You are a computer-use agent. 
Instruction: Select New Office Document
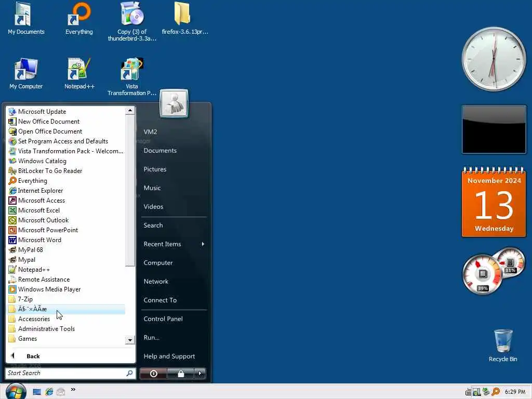pos(66,122)
